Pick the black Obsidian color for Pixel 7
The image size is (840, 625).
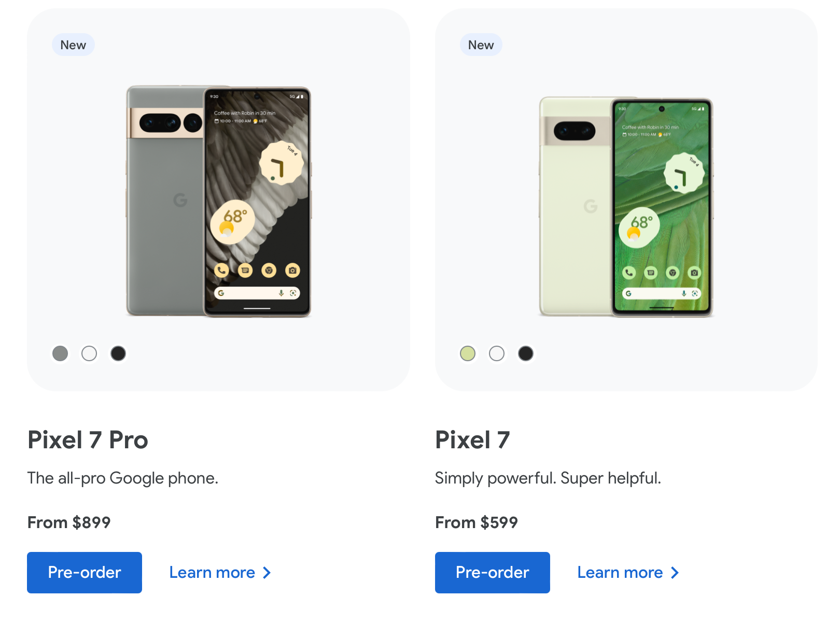pos(526,353)
